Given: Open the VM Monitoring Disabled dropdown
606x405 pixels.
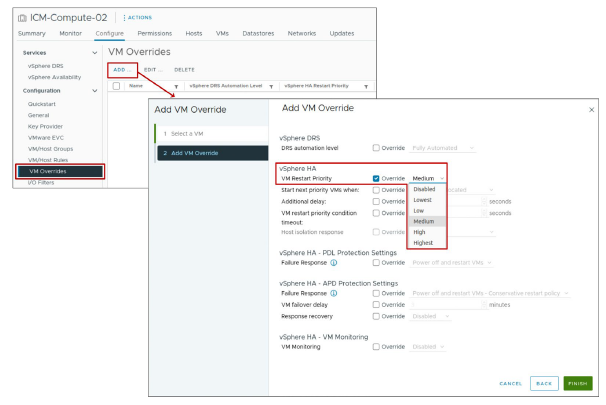Looking at the screenshot, I should (x=428, y=347).
